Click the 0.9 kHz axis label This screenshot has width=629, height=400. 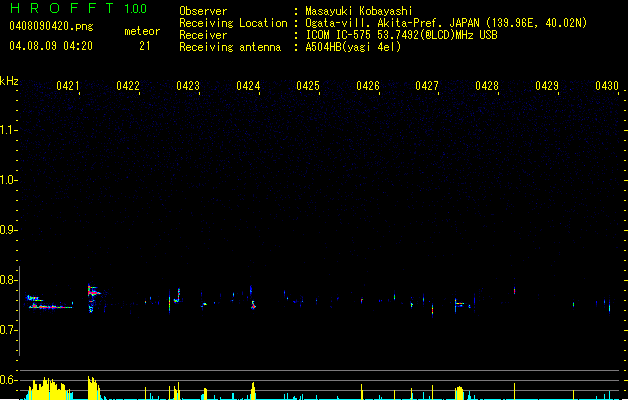coord(8,230)
